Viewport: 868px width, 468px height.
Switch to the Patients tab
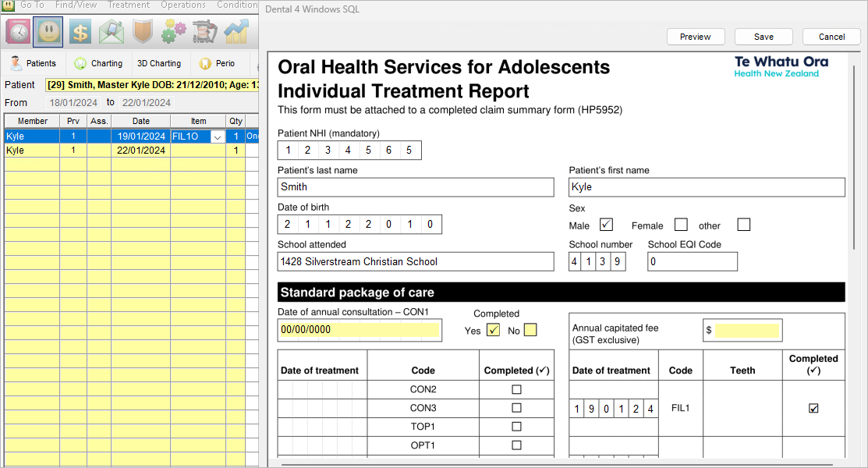[x=35, y=63]
